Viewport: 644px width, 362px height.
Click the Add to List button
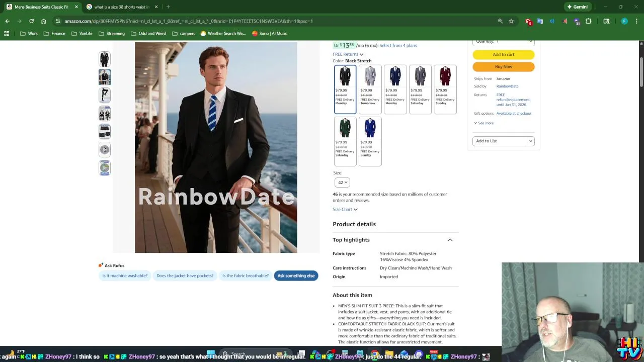[x=500, y=141]
